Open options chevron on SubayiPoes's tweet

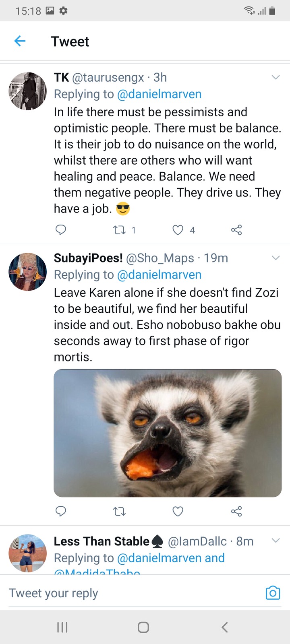(x=275, y=258)
